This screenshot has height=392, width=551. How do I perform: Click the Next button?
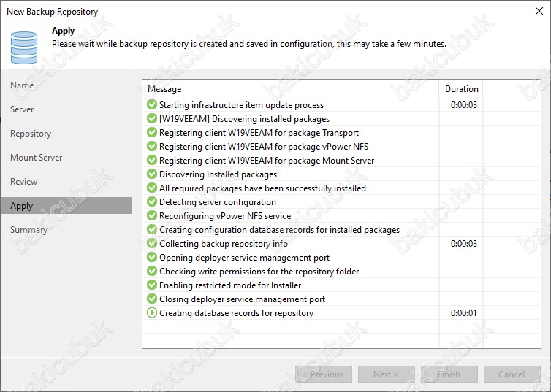click(386, 374)
